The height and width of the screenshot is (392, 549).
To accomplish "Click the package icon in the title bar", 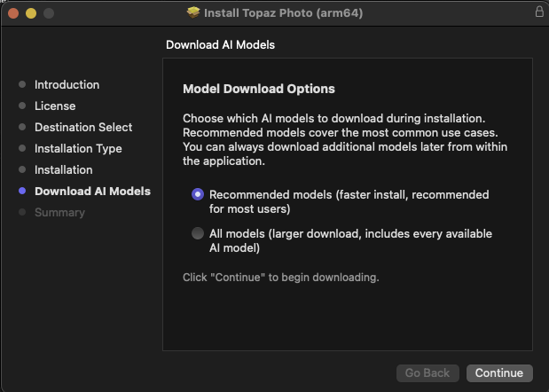I will pyautogui.click(x=193, y=13).
